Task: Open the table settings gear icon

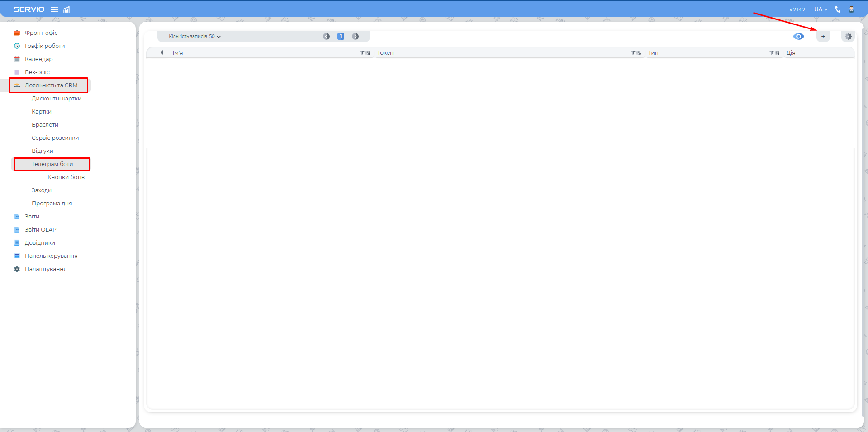Action: click(x=848, y=37)
